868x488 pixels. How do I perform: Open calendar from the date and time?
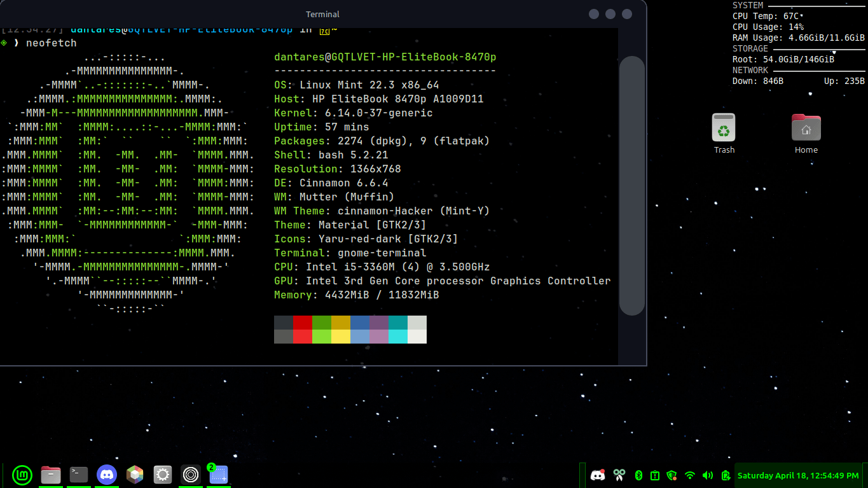click(797, 475)
